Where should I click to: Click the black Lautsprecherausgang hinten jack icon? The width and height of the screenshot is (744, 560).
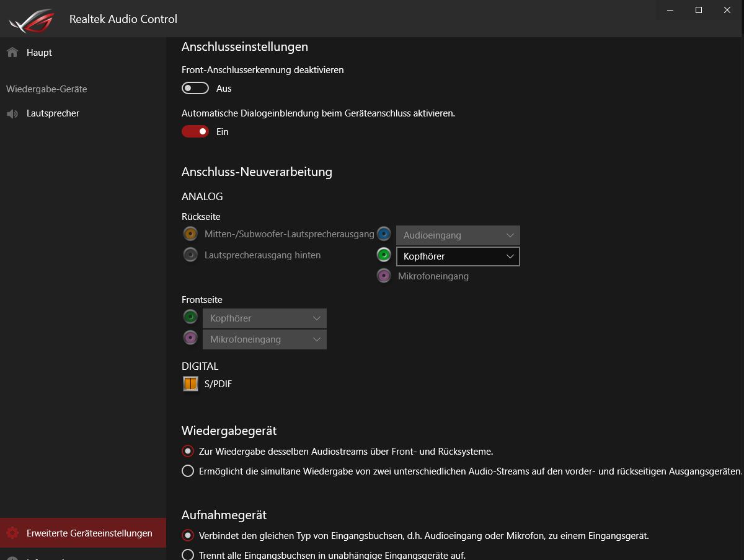(190, 255)
